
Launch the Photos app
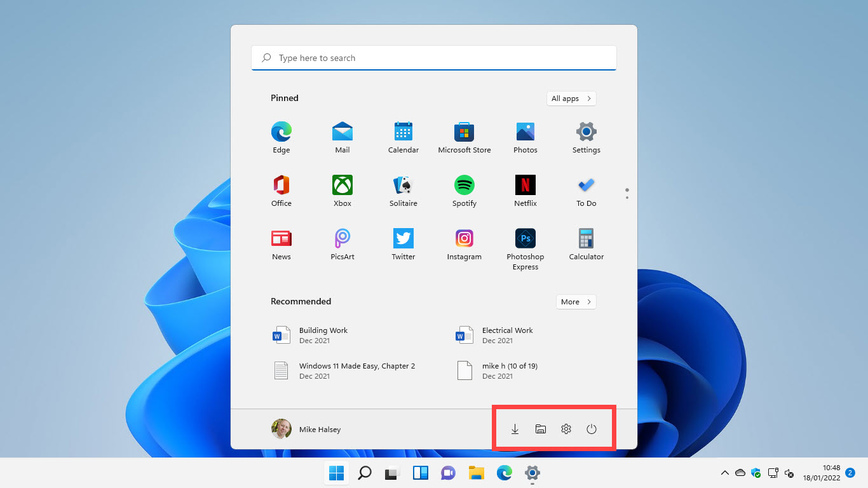[x=526, y=138]
